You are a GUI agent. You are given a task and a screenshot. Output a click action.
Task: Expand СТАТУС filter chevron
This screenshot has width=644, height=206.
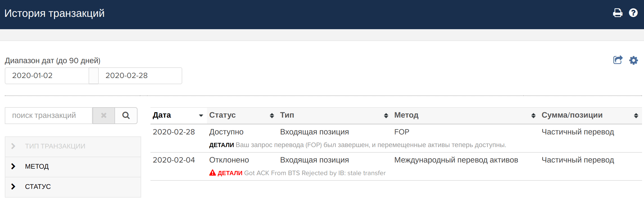point(13,186)
